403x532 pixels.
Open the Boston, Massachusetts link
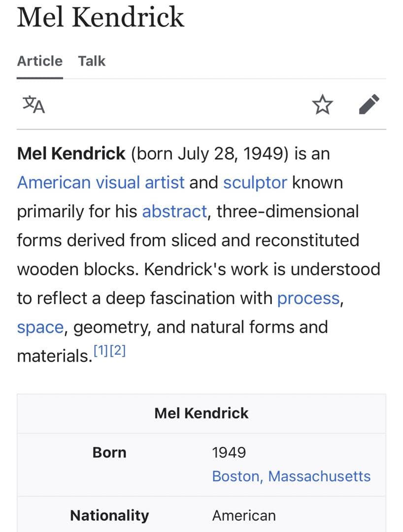point(291,476)
